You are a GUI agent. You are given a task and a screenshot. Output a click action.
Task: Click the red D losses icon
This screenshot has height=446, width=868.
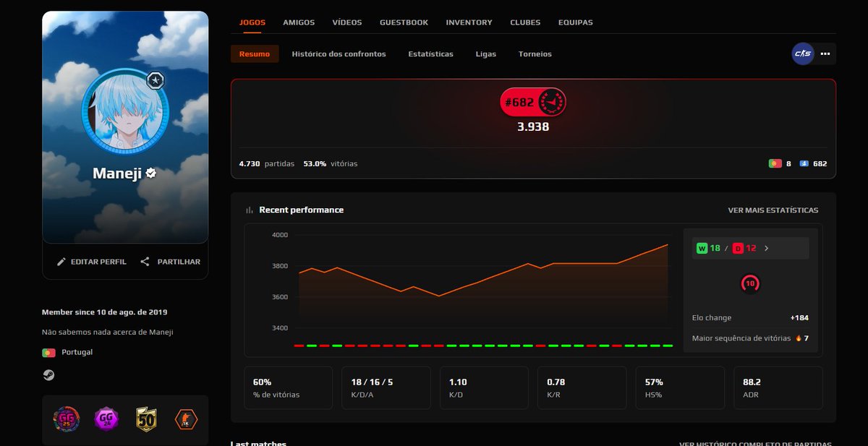[738, 248]
